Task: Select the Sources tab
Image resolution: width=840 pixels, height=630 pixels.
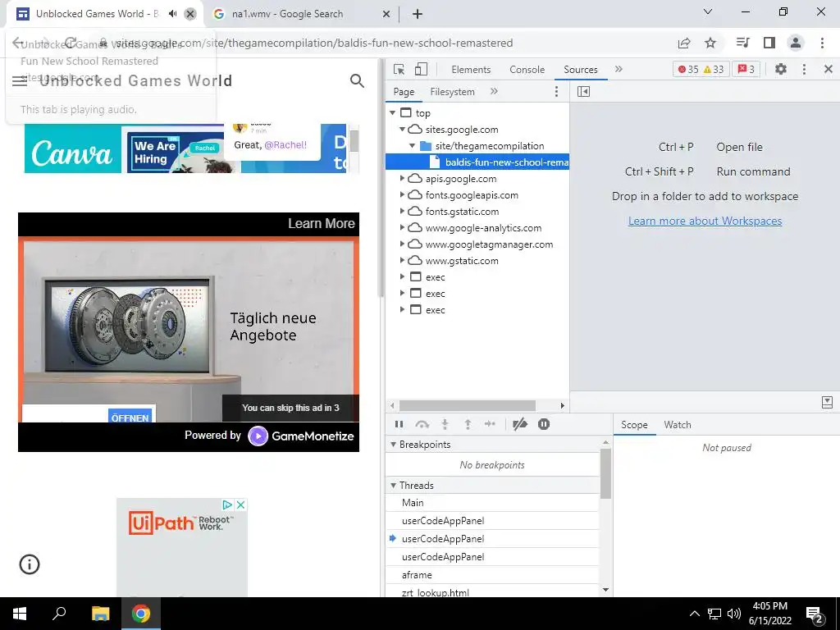Action: 581,70
